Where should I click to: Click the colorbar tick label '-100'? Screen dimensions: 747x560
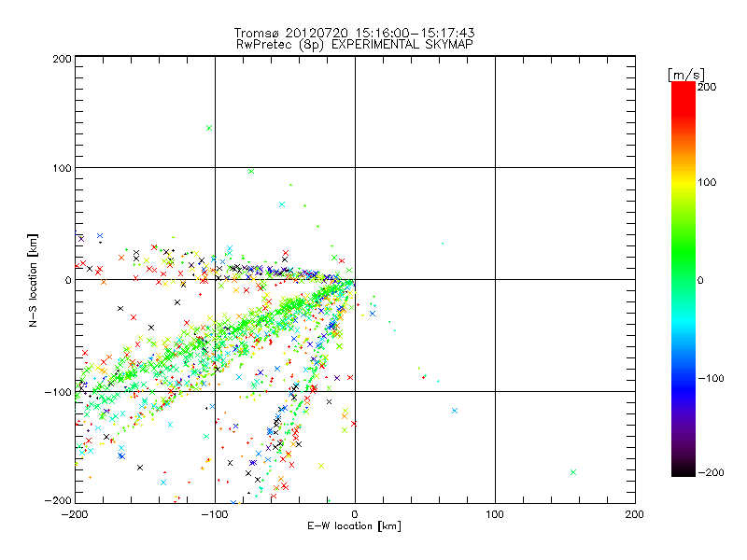712,378
